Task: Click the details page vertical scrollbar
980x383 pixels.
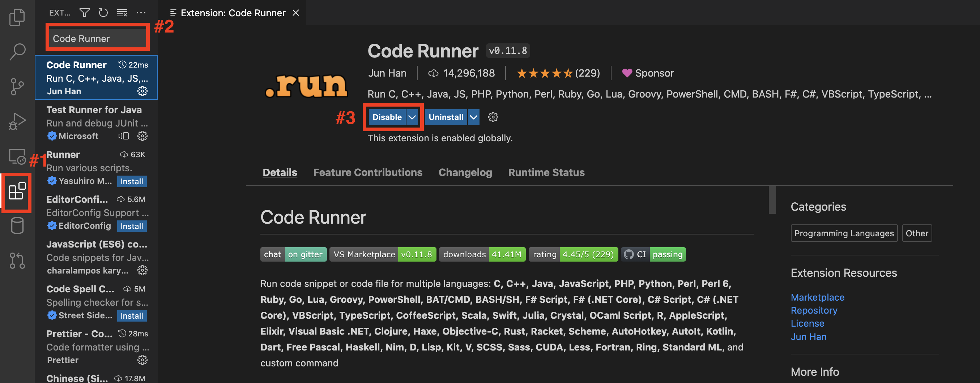Action: click(772, 200)
